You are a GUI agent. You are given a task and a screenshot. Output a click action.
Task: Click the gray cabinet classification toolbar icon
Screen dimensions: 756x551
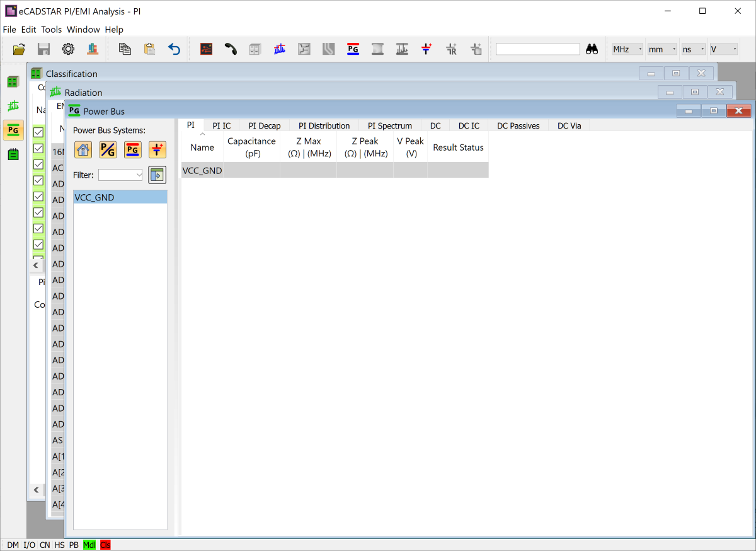pos(255,49)
